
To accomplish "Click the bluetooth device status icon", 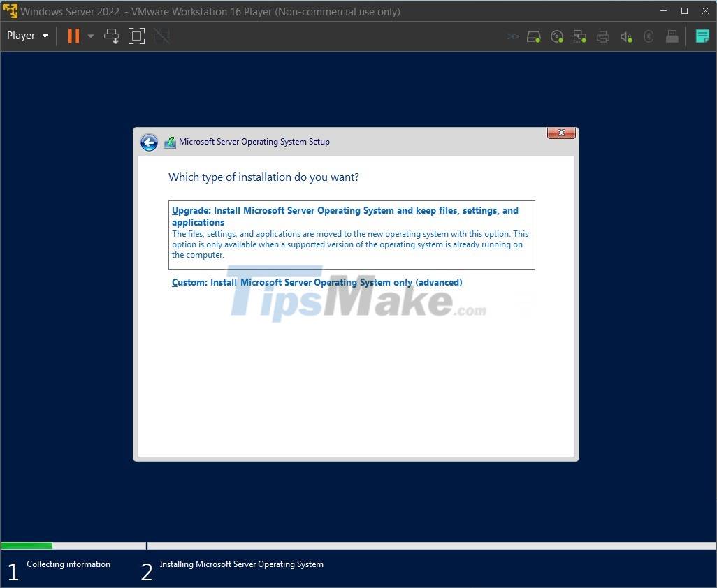I will [x=649, y=36].
